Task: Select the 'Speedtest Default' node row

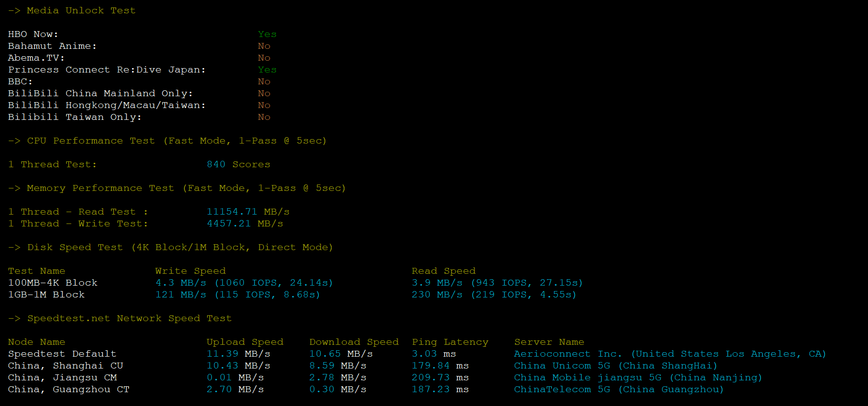Action: pos(62,354)
